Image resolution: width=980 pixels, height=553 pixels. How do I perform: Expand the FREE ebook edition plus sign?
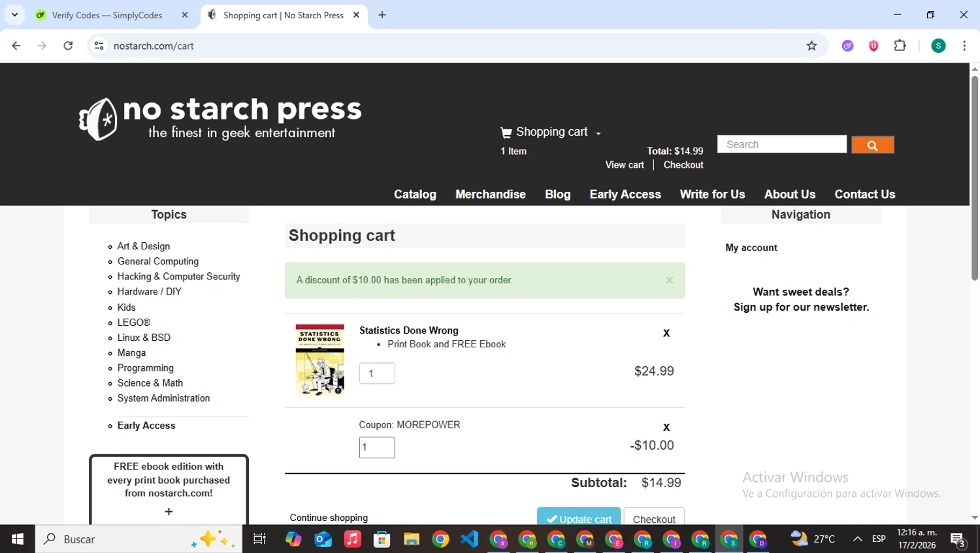coord(169,512)
